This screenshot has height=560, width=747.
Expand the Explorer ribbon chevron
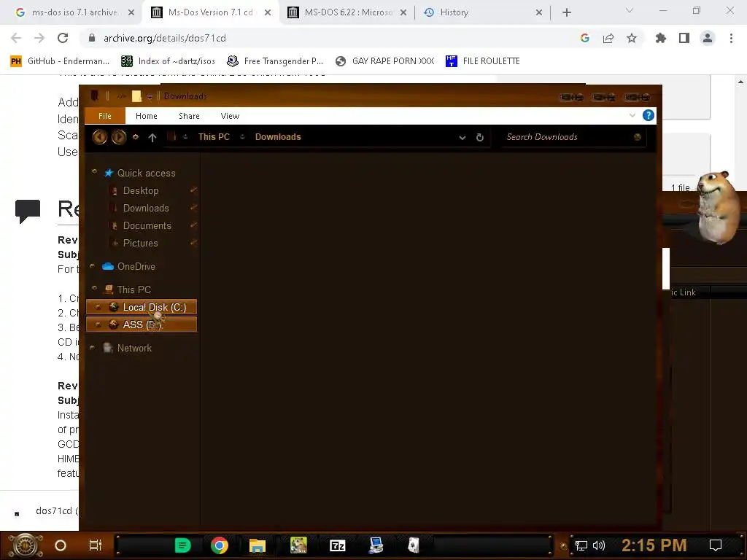click(632, 115)
